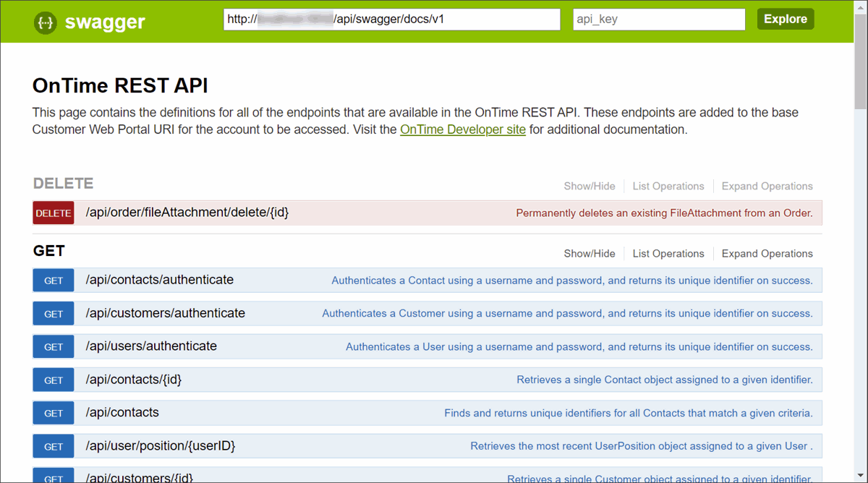
Task: Toggle the GET section heading
Action: (x=49, y=251)
